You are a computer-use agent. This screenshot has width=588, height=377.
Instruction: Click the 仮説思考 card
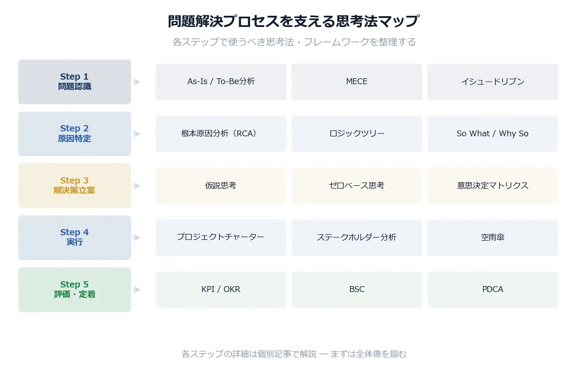click(221, 186)
